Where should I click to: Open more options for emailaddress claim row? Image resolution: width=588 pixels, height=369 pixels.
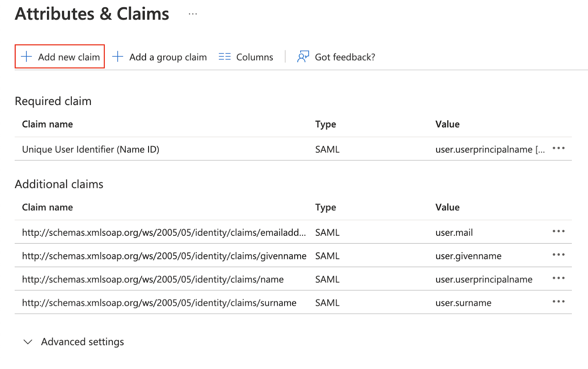point(558,231)
